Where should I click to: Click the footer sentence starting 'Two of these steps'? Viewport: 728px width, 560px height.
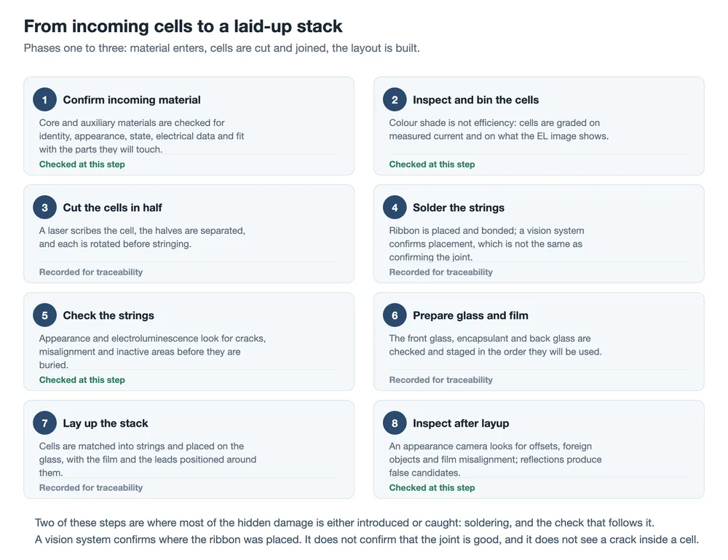pos(344,523)
